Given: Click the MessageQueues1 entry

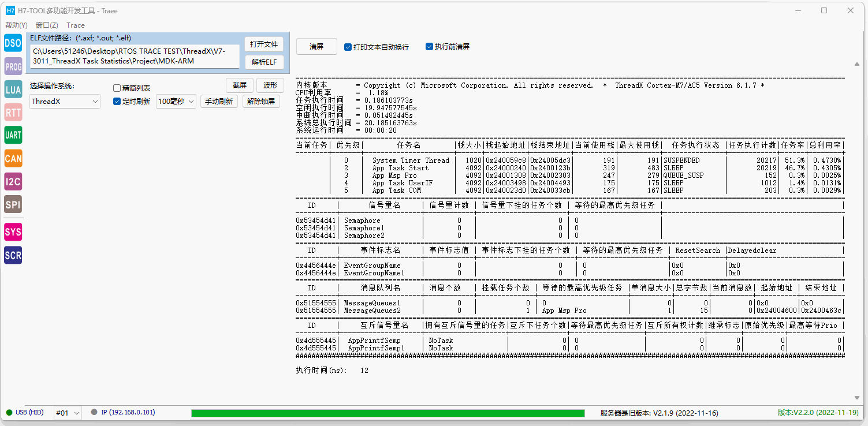Looking at the screenshot, I should click(372, 303).
